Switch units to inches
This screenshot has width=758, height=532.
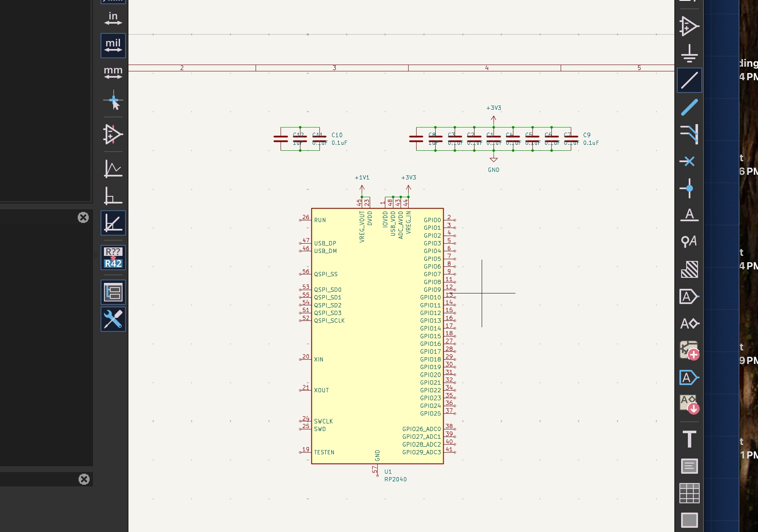point(113,19)
